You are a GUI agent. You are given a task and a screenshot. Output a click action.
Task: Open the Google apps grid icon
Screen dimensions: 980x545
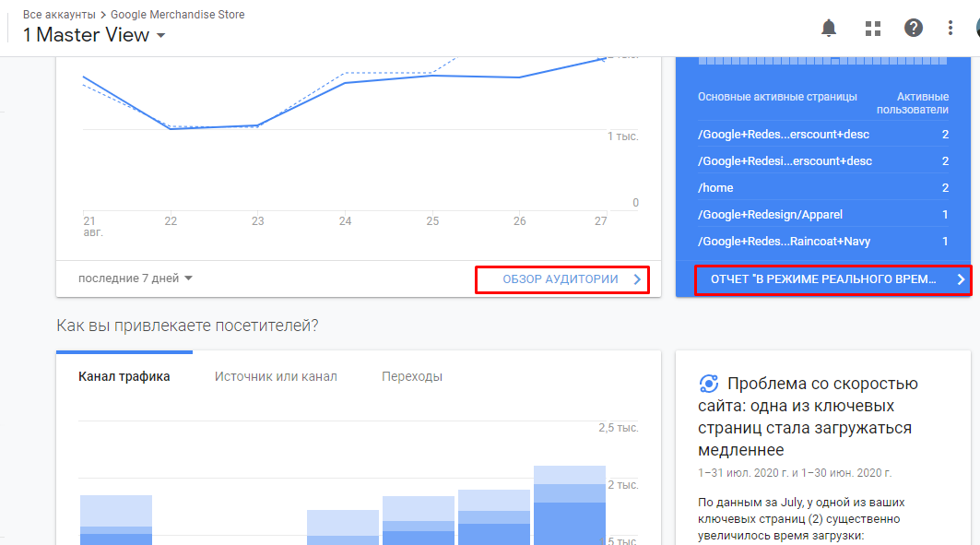click(873, 28)
